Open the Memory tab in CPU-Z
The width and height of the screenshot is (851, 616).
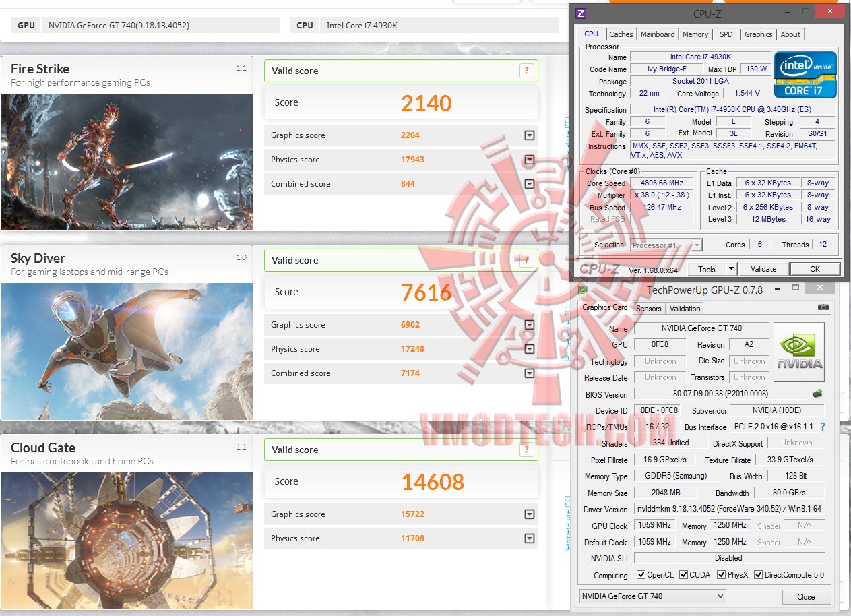(x=695, y=34)
